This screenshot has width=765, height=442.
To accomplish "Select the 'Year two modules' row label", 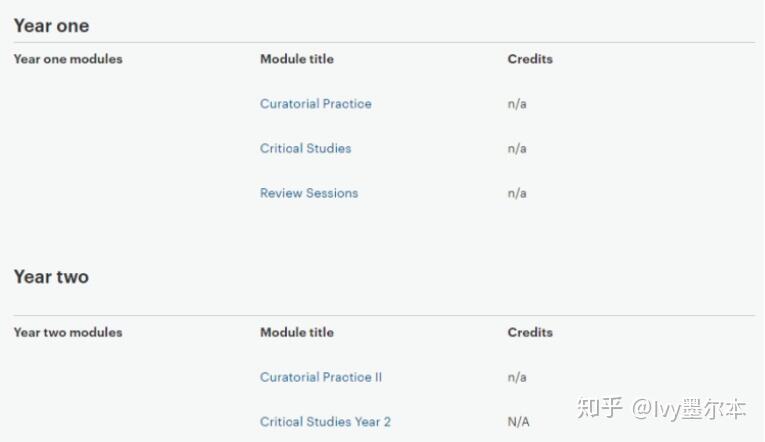I will point(68,332).
